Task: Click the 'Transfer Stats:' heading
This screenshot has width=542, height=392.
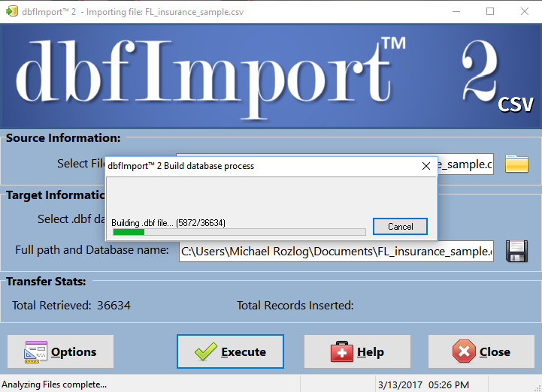Action: [x=46, y=282]
